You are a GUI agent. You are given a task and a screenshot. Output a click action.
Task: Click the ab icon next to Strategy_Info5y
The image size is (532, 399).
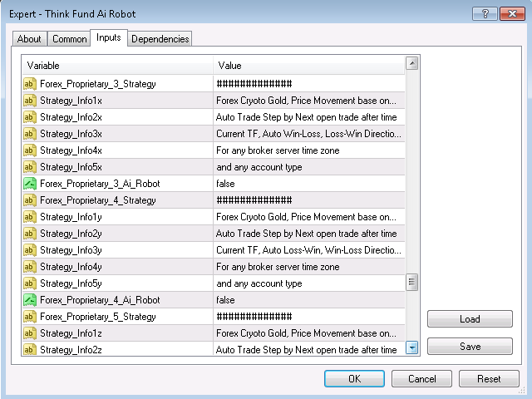tap(30, 283)
